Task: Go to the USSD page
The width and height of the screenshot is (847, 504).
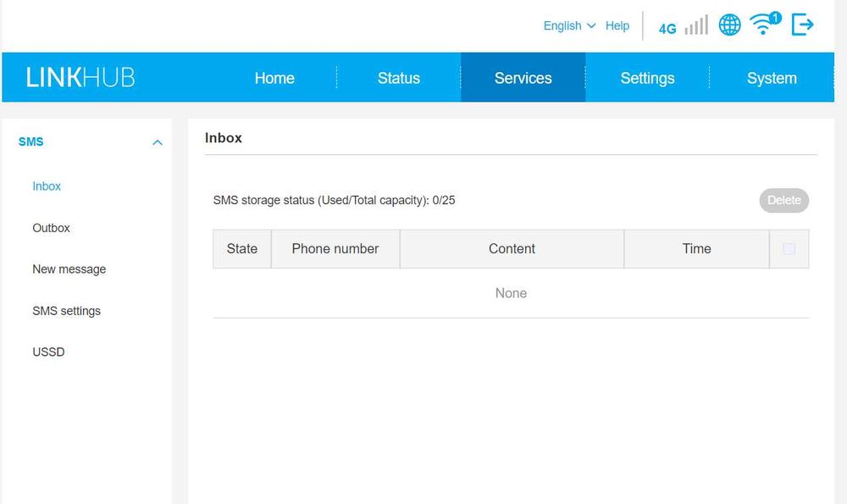Action: (48, 352)
